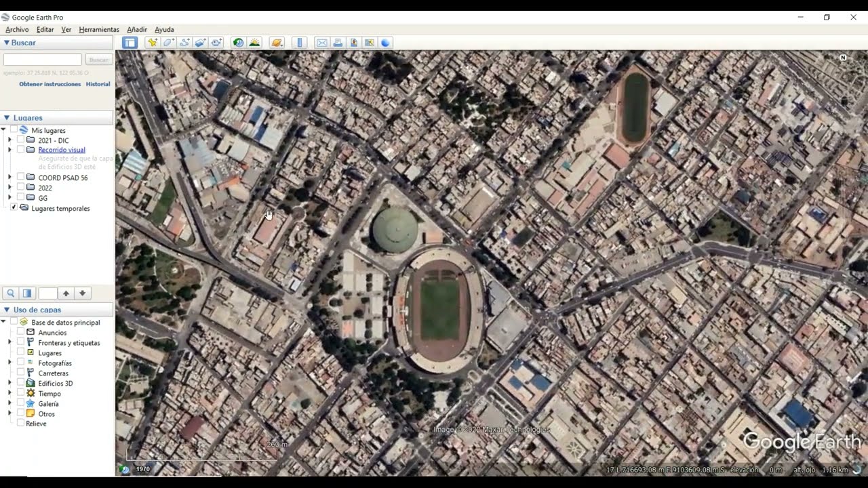View in Google Maps toolbar icon
Viewport: 868px width, 488px height.
pos(370,43)
